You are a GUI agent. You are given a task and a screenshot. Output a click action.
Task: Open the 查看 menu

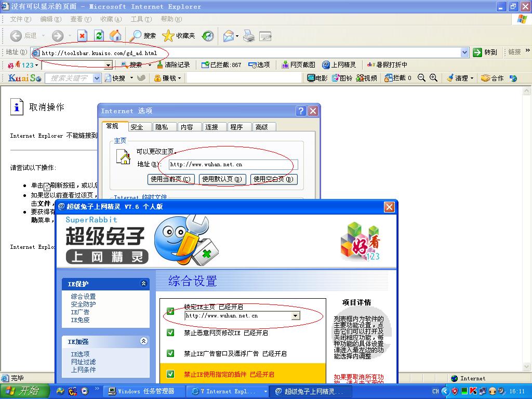click(x=81, y=19)
